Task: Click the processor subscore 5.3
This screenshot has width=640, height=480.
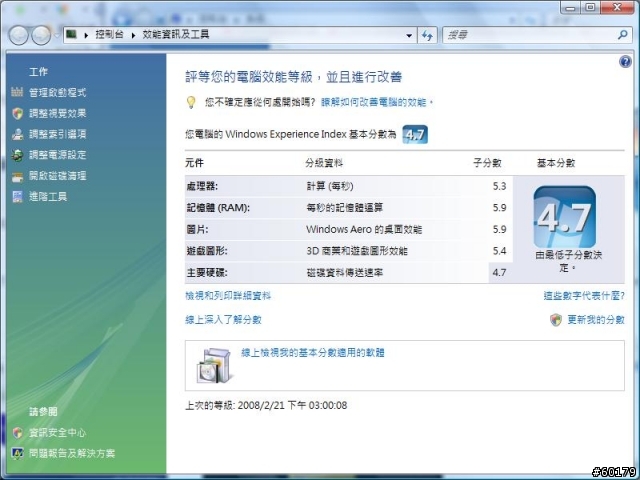Action: click(499, 187)
